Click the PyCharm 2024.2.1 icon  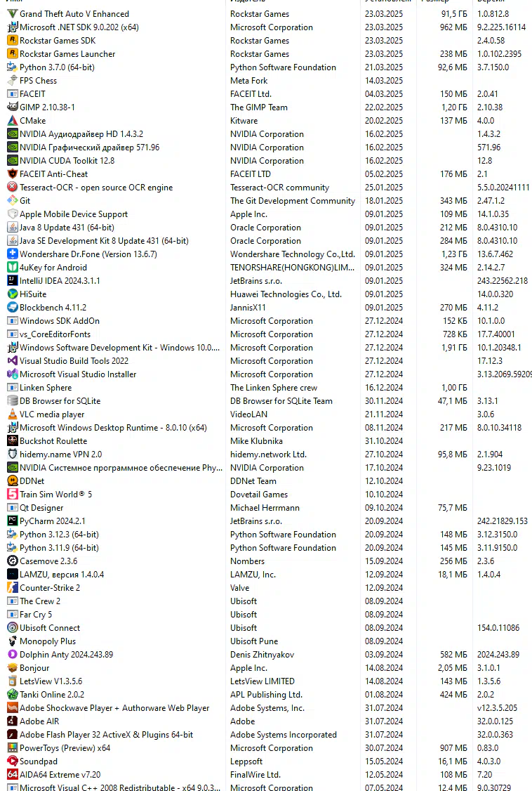click(x=12, y=521)
